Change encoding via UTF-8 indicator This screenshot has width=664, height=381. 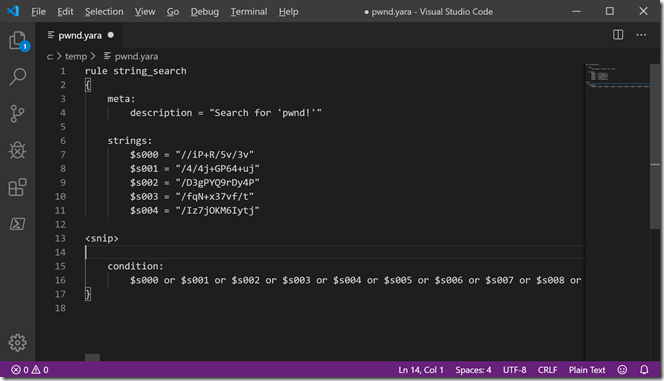pos(514,370)
